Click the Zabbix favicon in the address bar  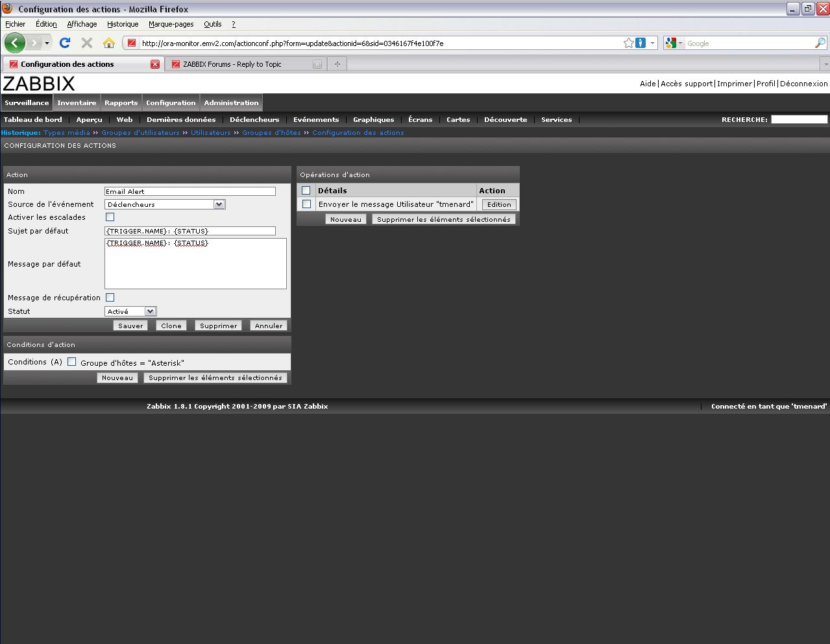pos(132,43)
